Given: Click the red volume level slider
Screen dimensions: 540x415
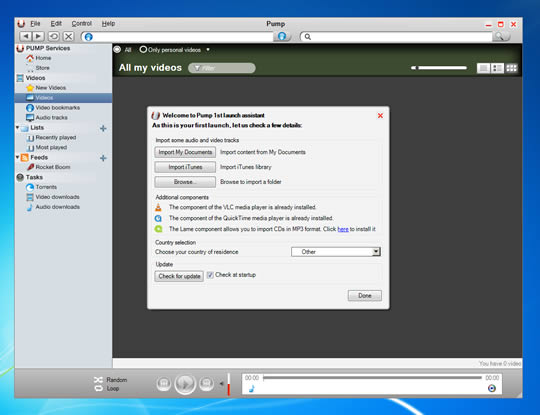Looking at the screenshot, I should click(228, 384).
